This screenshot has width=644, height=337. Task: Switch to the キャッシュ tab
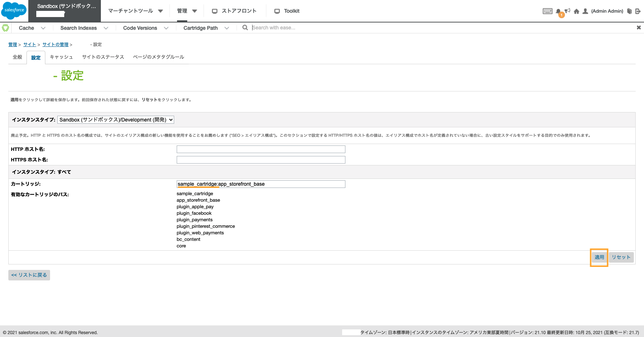click(61, 57)
